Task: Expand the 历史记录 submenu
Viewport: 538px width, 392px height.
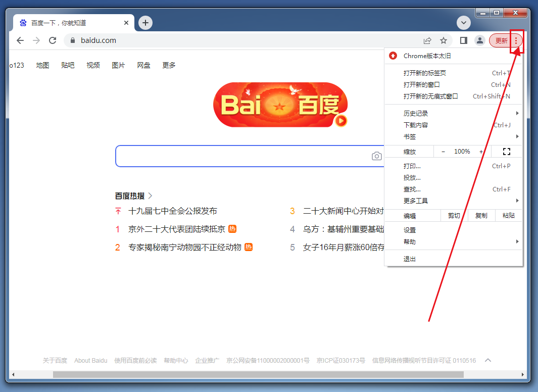Action: coord(453,114)
